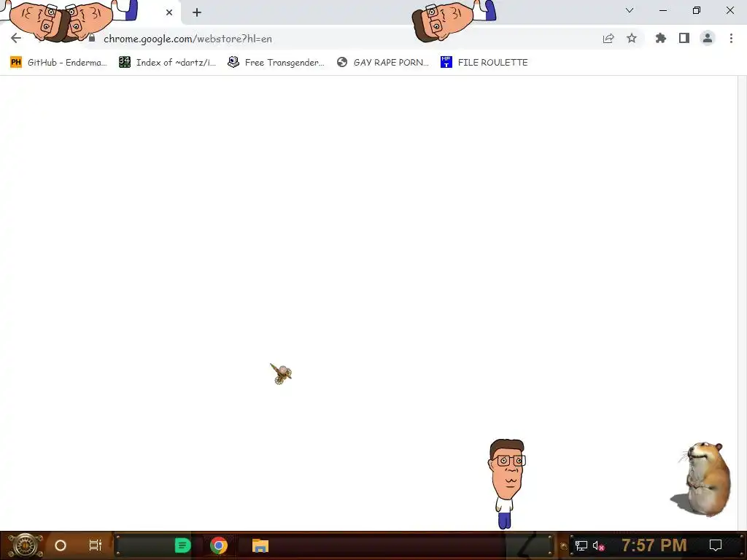This screenshot has width=747, height=560.
Task: Restore down the Chrome window
Action: 697,10
